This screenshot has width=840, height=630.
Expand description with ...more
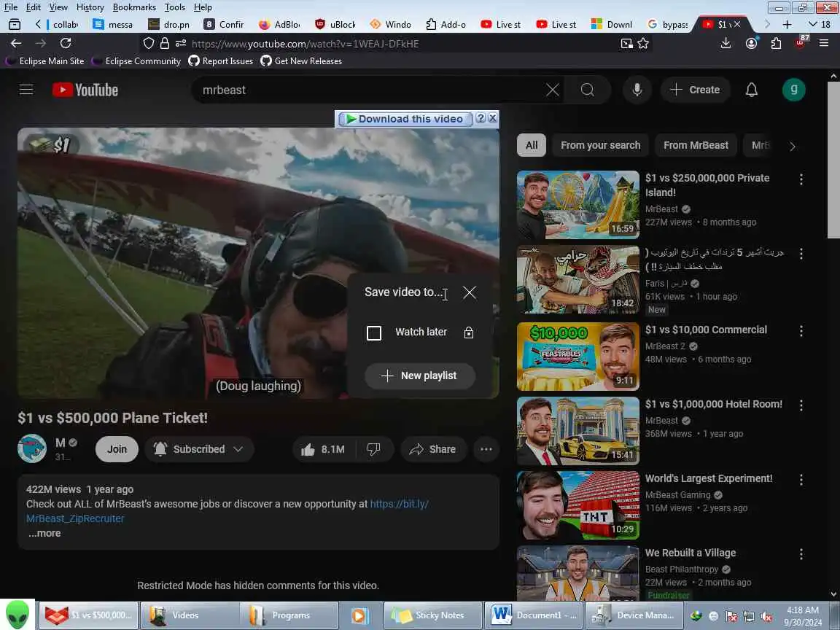tap(44, 533)
